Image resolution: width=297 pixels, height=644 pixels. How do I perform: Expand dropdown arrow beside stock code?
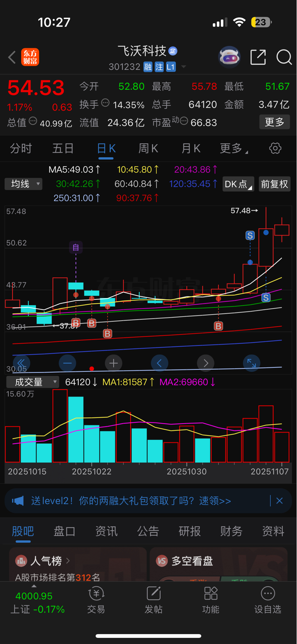[x=184, y=67]
